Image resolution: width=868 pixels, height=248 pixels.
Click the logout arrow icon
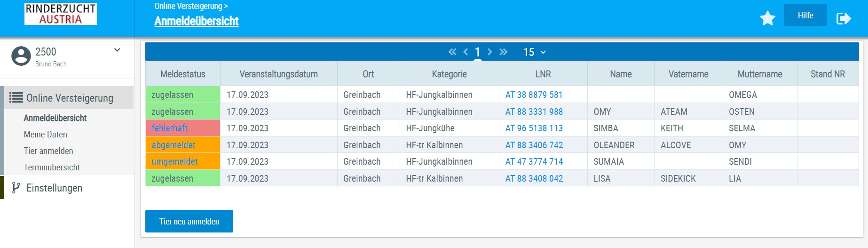(844, 18)
